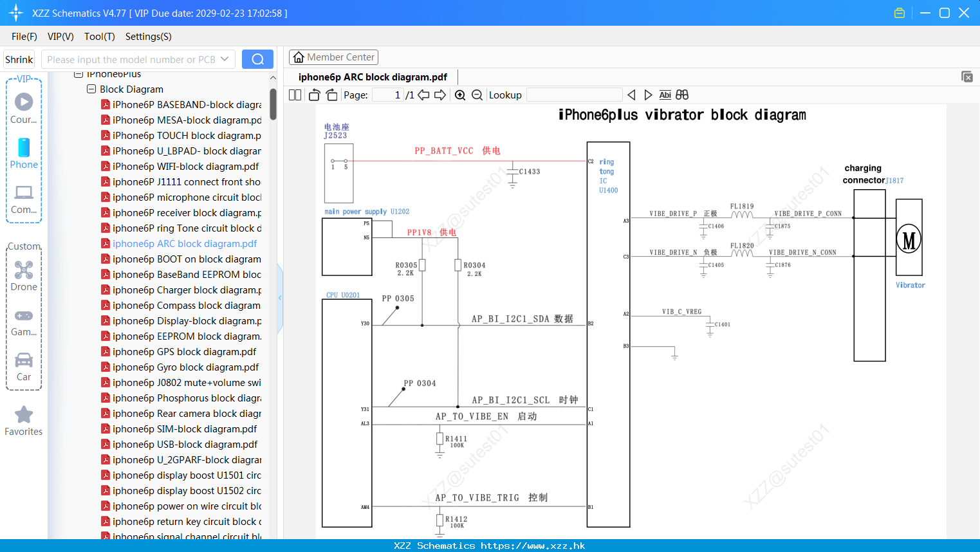Image resolution: width=980 pixels, height=552 pixels.
Task: Click the binoculars search icon
Action: (x=682, y=95)
